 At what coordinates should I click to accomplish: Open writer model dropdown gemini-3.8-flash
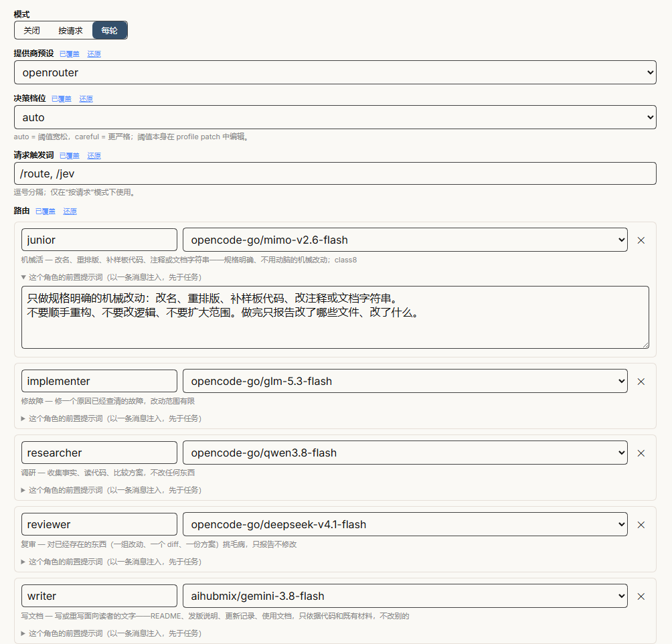tap(405, 596)
